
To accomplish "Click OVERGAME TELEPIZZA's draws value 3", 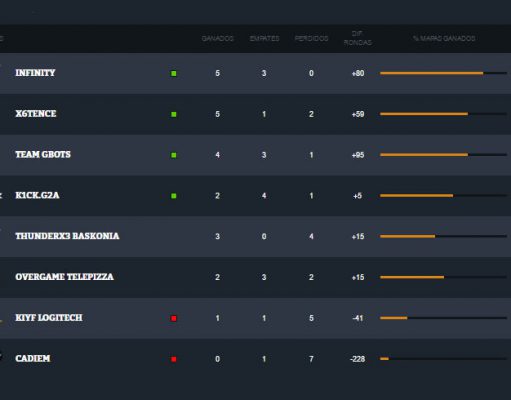I will (264, 277).
